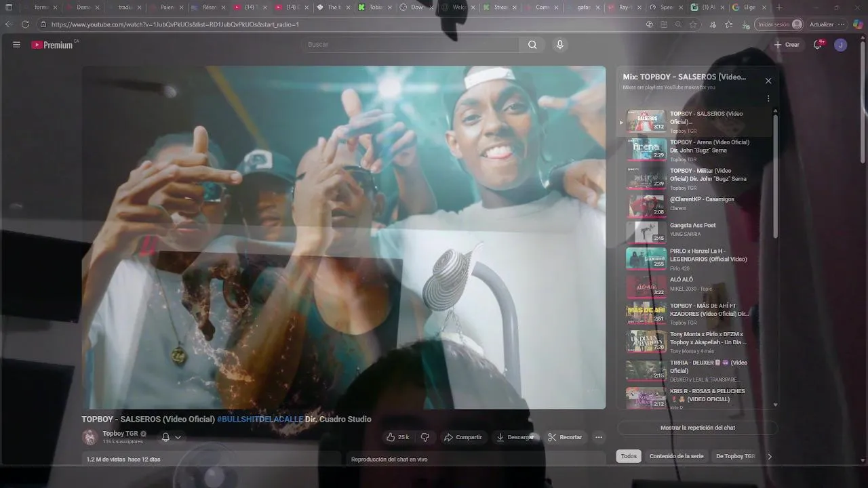This screenshot has width=868, height=488.
Task: Expand channel notification bell dropdown
Action: 171,437
